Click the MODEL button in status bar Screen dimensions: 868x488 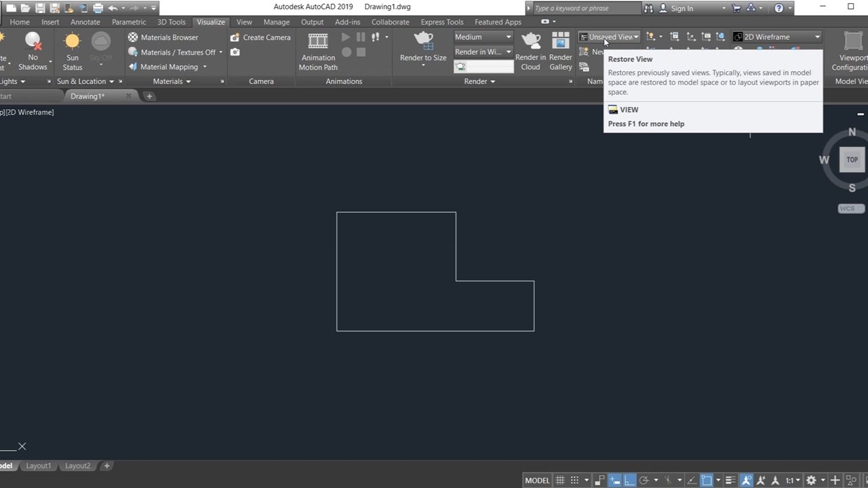pos(537,481)
